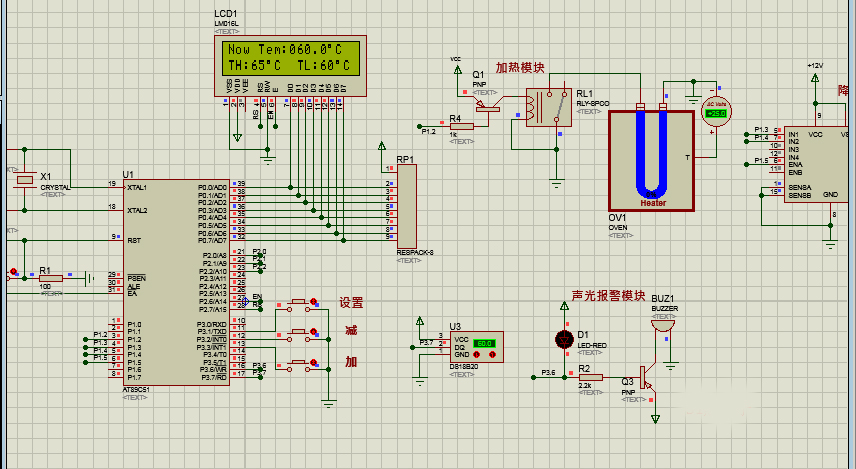Click the +12V power terminal
Image resolution: width=856 pixels, height=469 pixels.
click(815, 79)
